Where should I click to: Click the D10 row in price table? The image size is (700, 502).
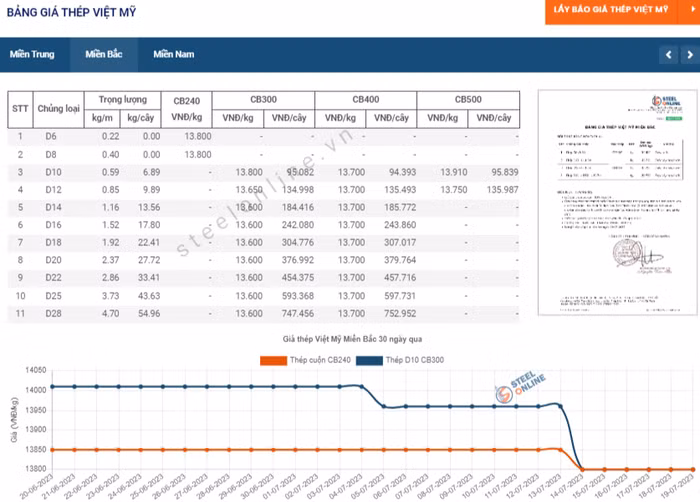point(263,172)
